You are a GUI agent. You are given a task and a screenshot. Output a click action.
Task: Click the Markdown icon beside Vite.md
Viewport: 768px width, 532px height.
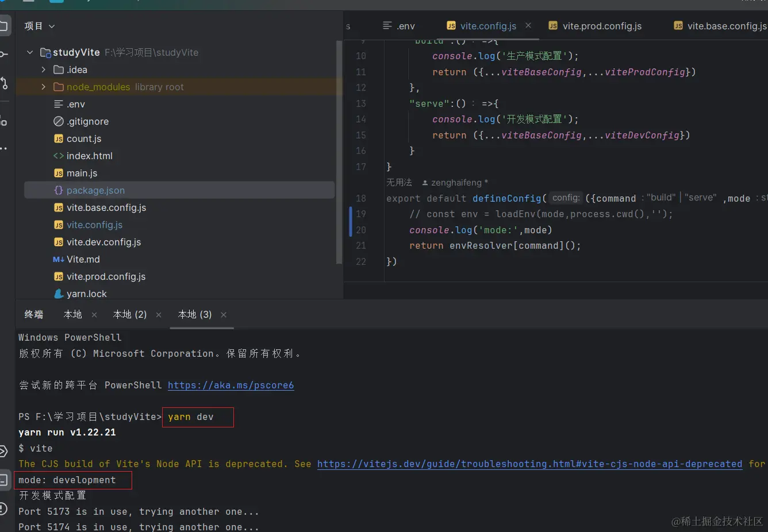[x=58, y=259]
